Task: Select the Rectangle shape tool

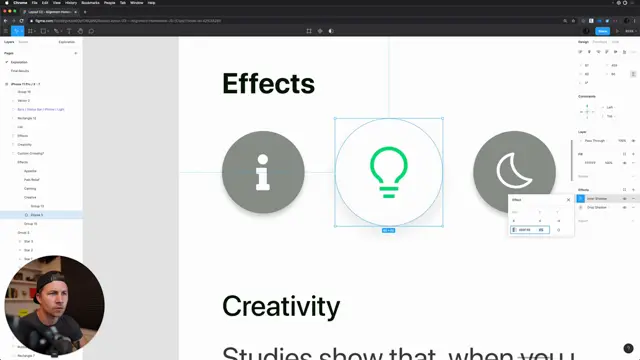Action: 43,31
